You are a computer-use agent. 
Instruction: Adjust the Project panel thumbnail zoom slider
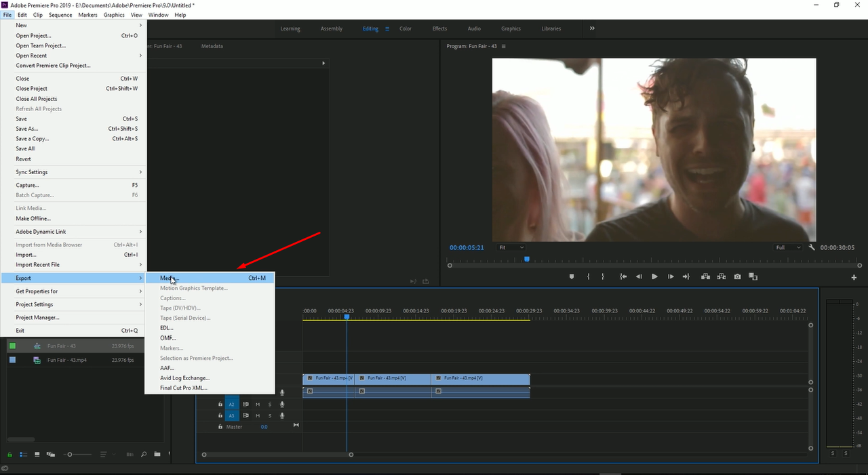(77, 455)
